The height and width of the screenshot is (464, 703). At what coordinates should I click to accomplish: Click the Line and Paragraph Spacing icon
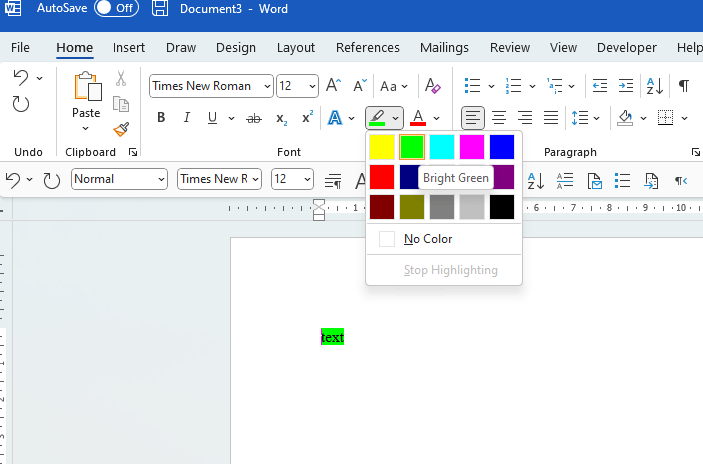click(580, 118)
